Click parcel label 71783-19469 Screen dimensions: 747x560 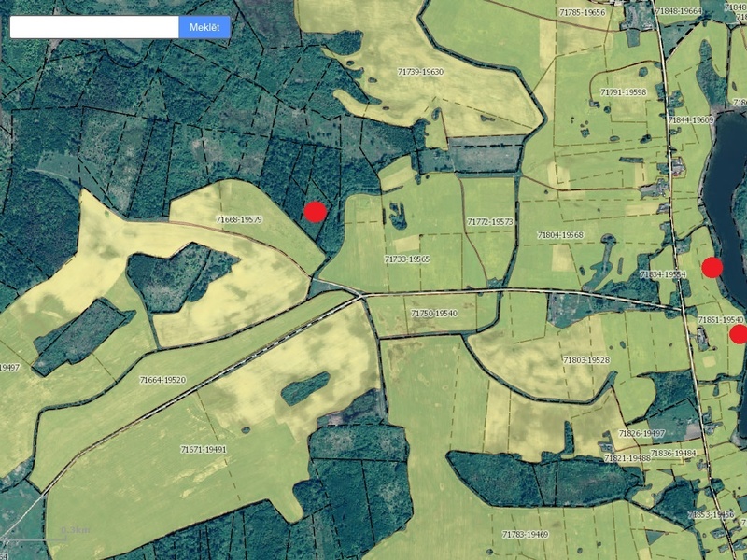(525, 534)
